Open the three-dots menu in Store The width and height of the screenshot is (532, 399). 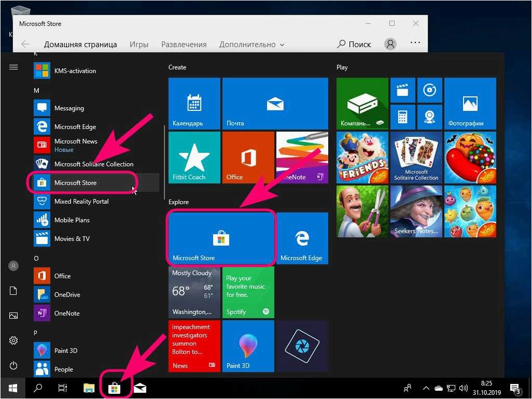click(x=415, y=42)
